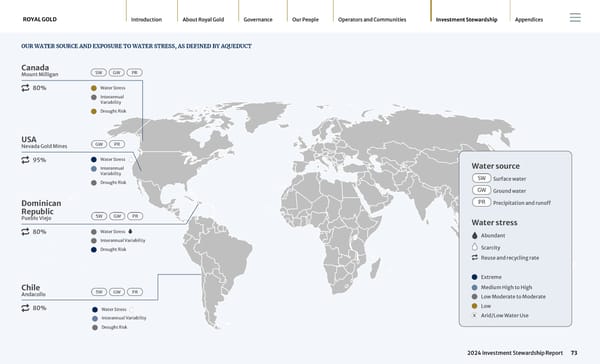The width and height of the screenshot is (600, 364).
Task: Click the legend GW Ground water badge
Action: click(x=481, y=190)
